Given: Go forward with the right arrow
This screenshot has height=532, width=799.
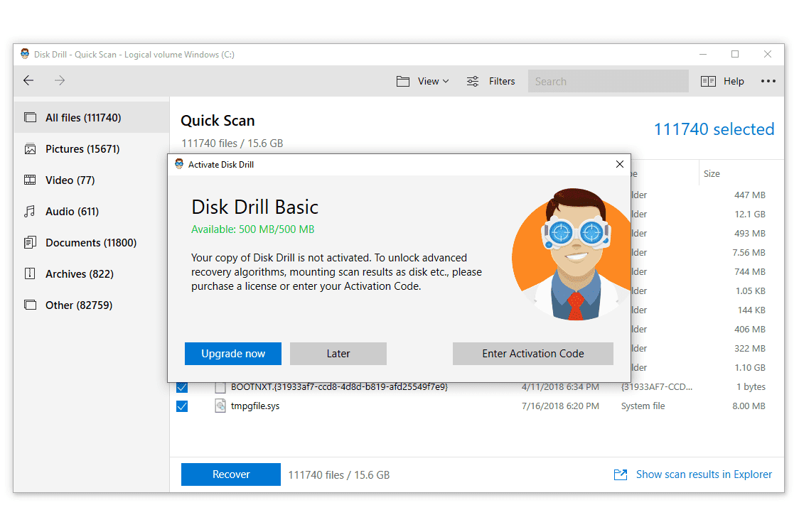Looking at the screenshot, I should (x=60, y=80).
